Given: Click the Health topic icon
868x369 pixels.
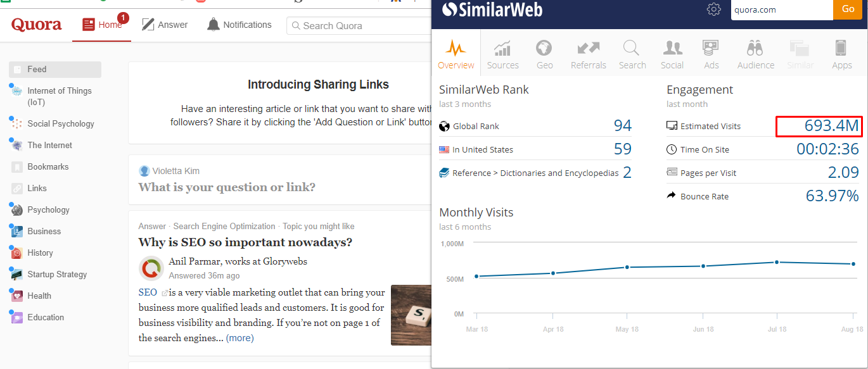Looking at the screenshot, I should pyautogui.click(x=17, y=296).
